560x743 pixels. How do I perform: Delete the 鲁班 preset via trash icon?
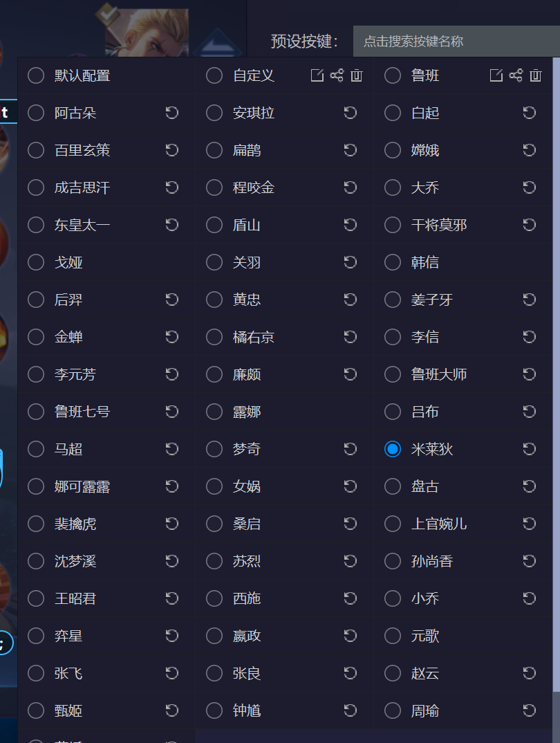535,75
